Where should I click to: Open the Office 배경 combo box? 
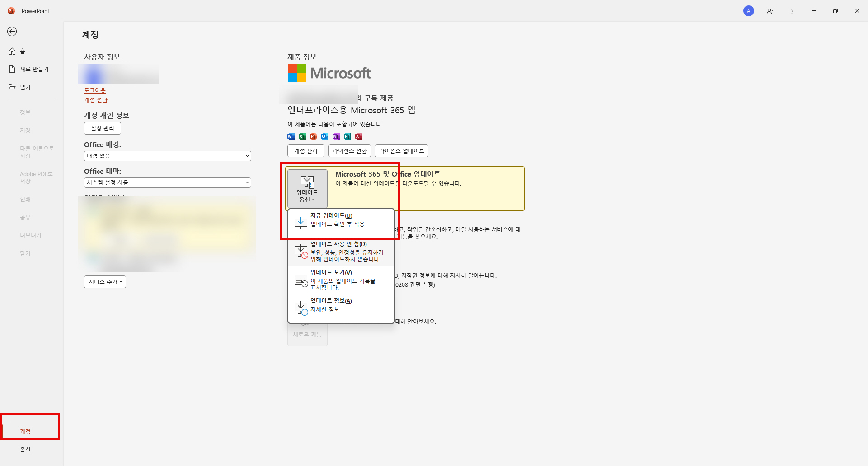click(x=168, y=156)
